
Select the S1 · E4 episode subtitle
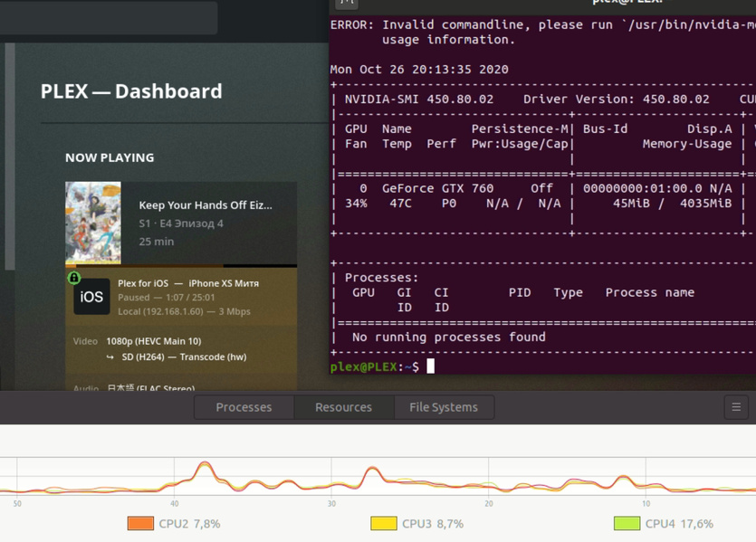click(181, 223)
